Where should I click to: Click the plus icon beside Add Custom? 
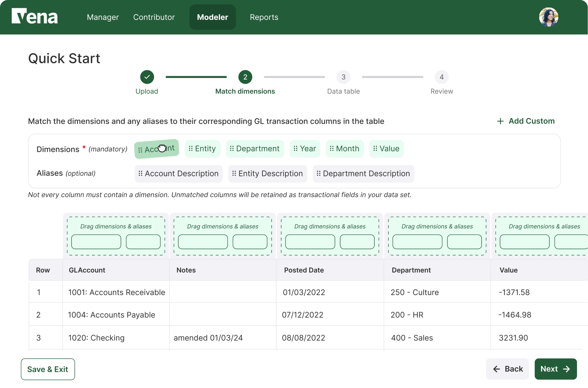[x=500, y=121]
